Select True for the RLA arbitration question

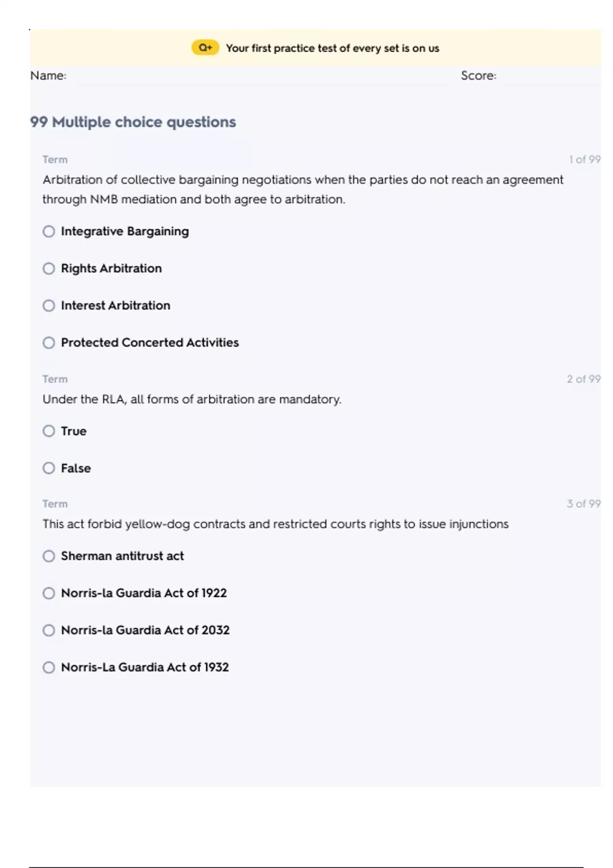(49, 431)
